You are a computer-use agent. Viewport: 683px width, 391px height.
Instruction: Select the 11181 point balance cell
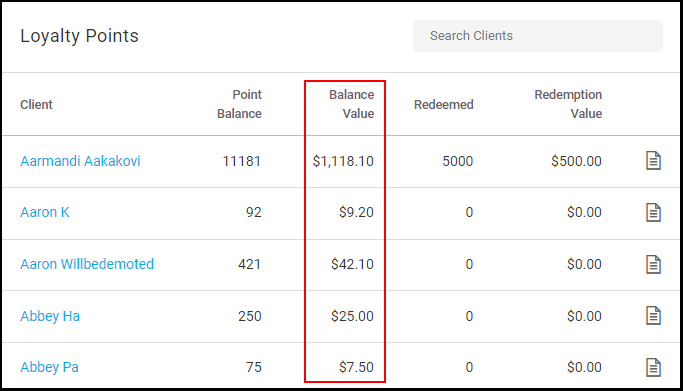click(242, 161)
